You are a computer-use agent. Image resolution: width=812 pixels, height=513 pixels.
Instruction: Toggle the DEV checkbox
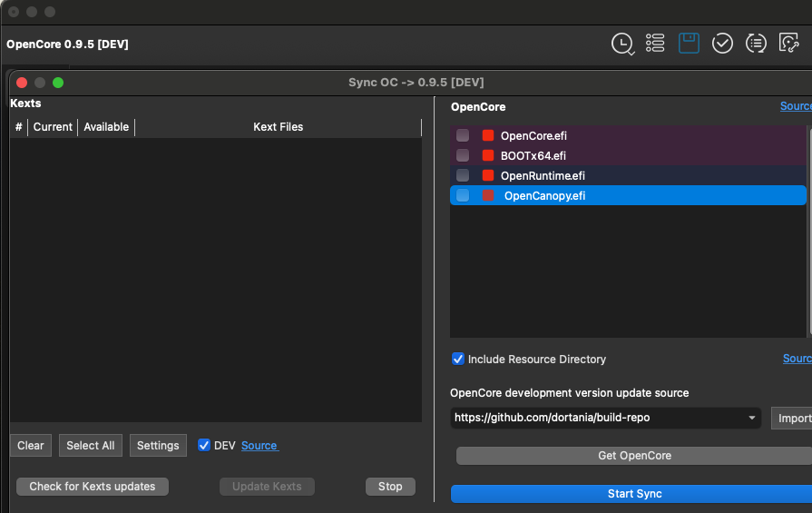point(204,446)
